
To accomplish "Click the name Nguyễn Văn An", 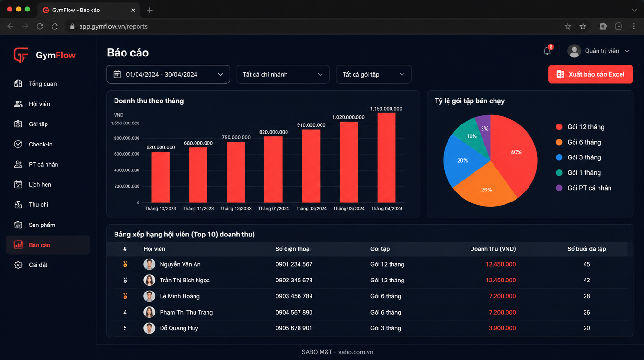I will point(180,264).
